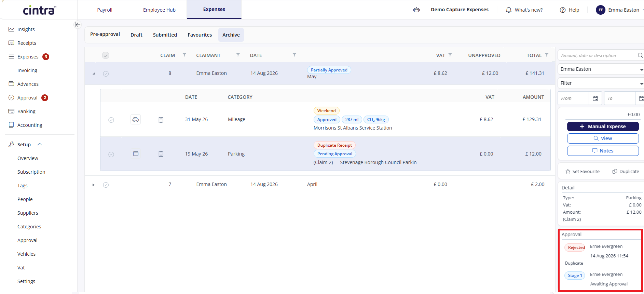Open Invoicing in the sidebar

[x=27, y=70]
